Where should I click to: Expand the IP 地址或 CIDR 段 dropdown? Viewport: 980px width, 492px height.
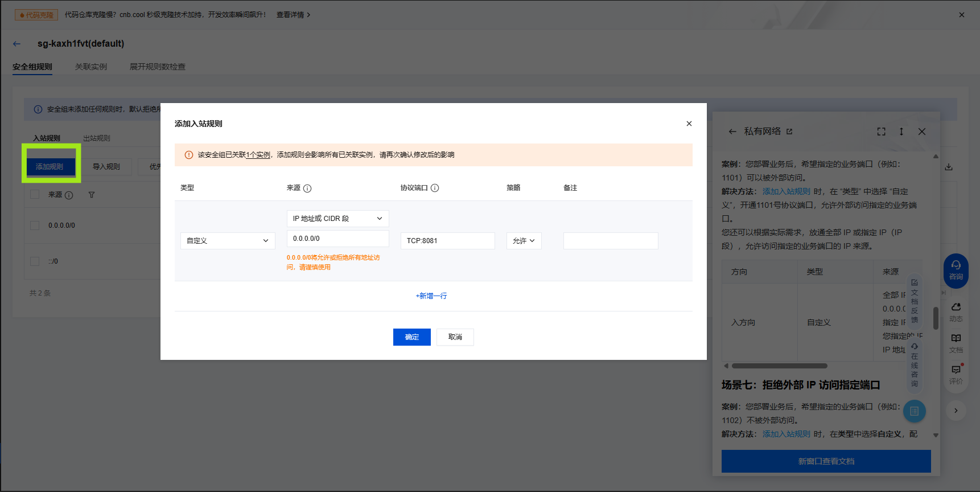tap(337, 219)
